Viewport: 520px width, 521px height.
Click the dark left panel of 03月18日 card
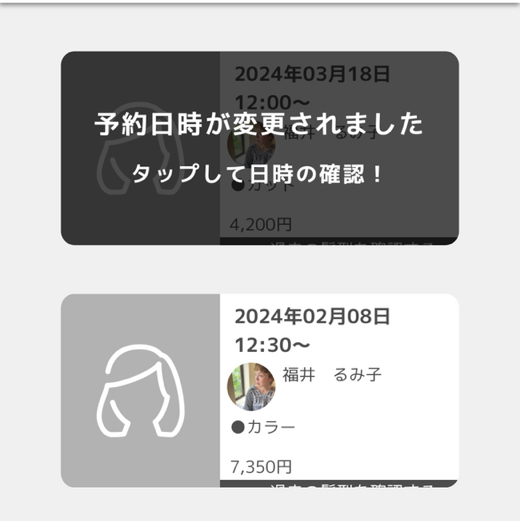click(140, 148)
